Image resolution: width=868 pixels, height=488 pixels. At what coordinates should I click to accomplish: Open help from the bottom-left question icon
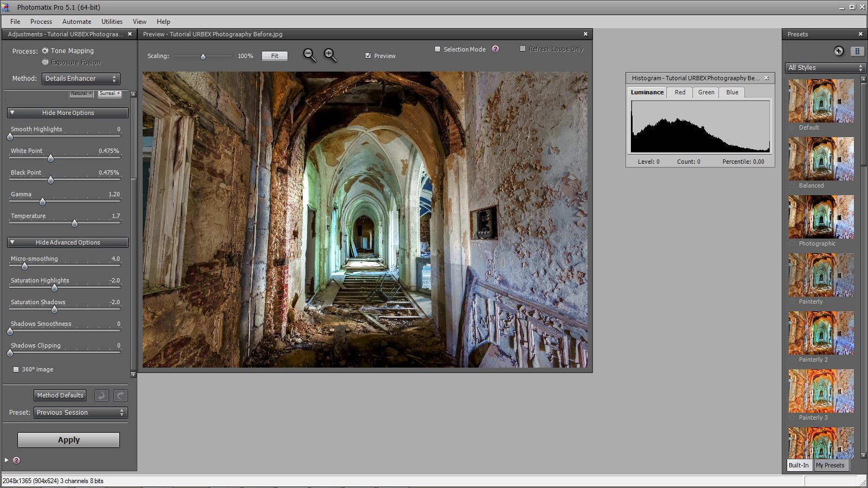click(17, 460)
